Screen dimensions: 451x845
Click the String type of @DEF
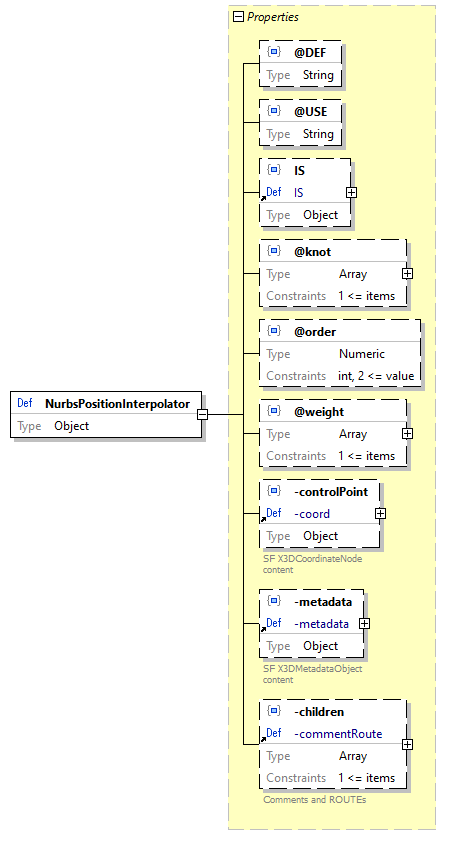coord(318,75)
